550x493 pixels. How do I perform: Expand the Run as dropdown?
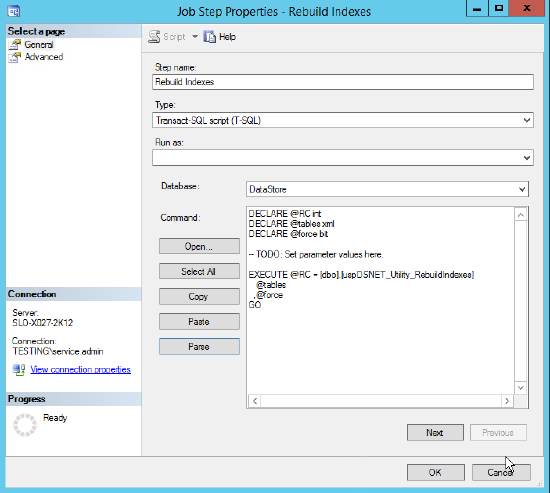[x=526, y=158]
